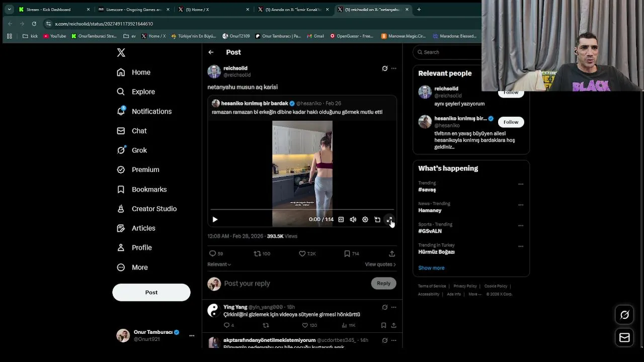Open Grok in the sidebar
This screenshot has height=362, width=644.
coord(132,150)
